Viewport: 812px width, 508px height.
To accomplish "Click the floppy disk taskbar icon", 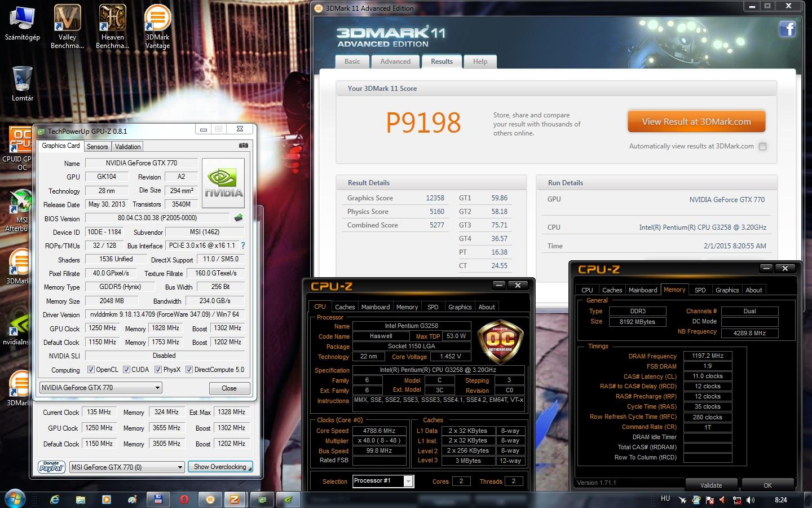I will coord(158,500).
